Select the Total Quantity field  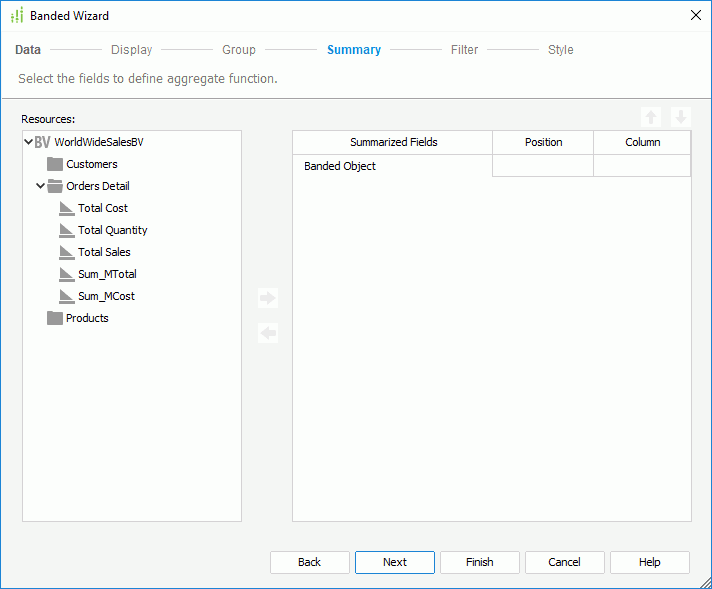pyautogui.click(x=113, y=230)
